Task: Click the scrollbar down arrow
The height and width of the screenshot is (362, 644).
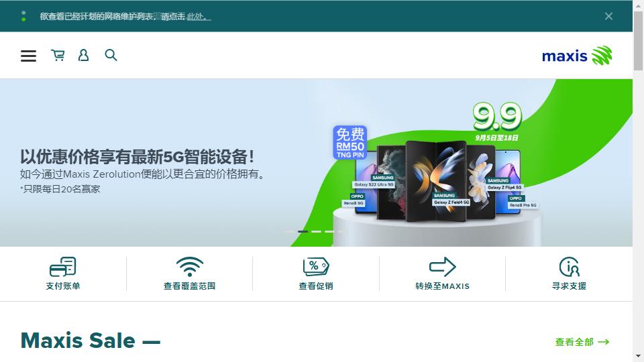Action: (638, 356)
